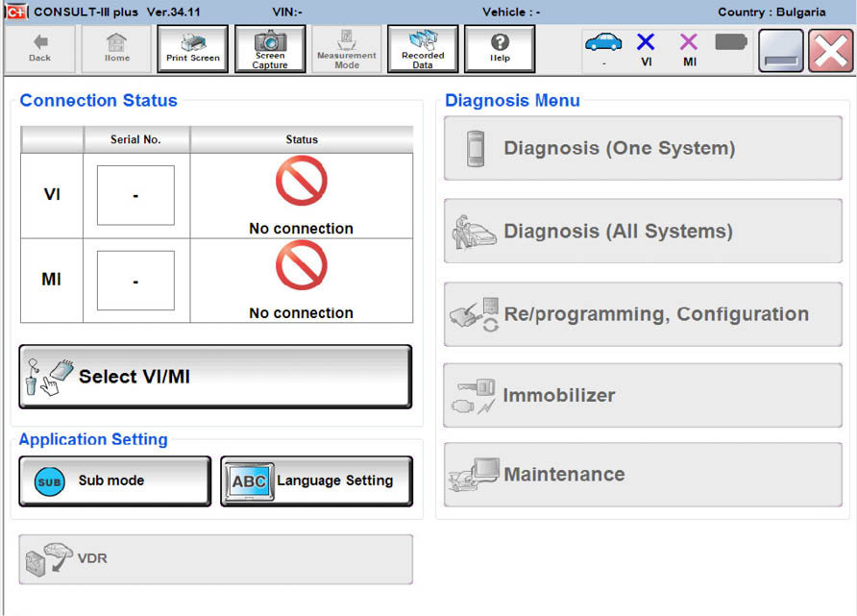Choose Diagnosis (One System)

[x=642, y=149]
